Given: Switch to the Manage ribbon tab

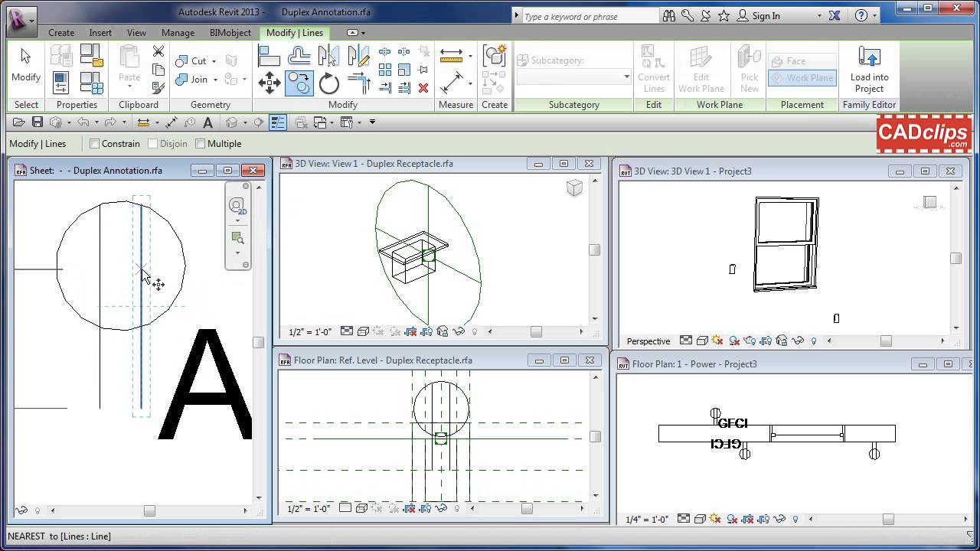Looking at the screenshot, I should [x=178, y=33].
